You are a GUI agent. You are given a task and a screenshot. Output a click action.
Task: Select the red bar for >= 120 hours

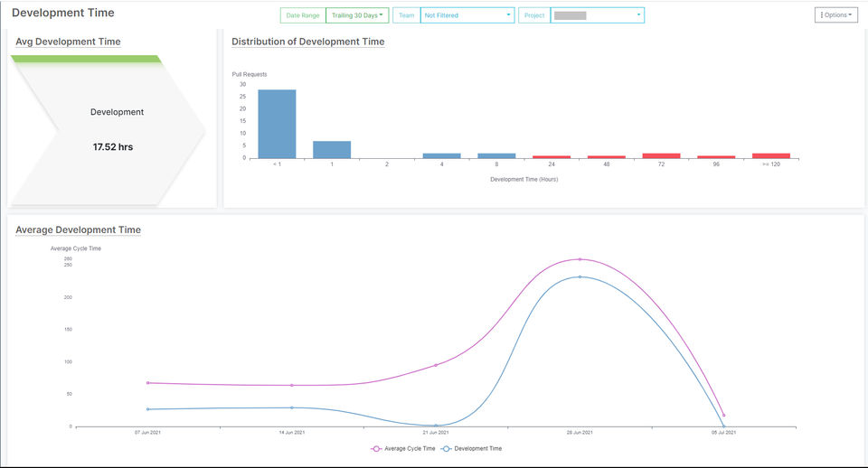click(771, 156)
